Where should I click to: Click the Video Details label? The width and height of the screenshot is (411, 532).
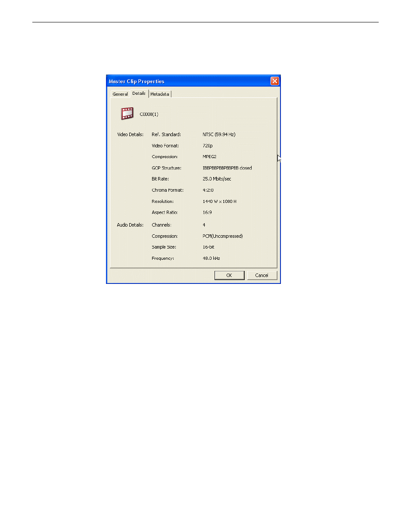[130, 134]
